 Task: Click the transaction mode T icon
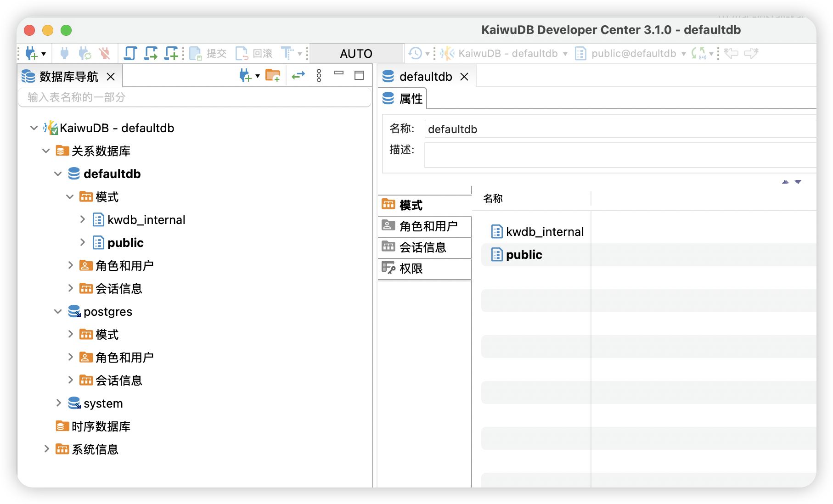287,54
